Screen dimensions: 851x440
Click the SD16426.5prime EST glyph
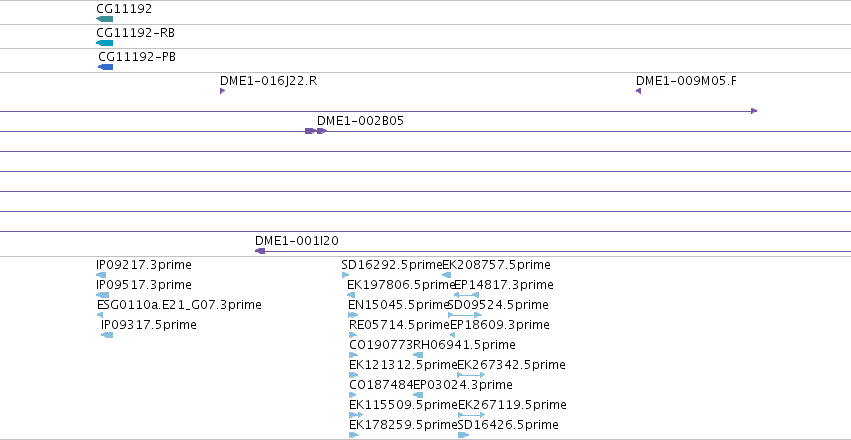click(x=463, y=435)
